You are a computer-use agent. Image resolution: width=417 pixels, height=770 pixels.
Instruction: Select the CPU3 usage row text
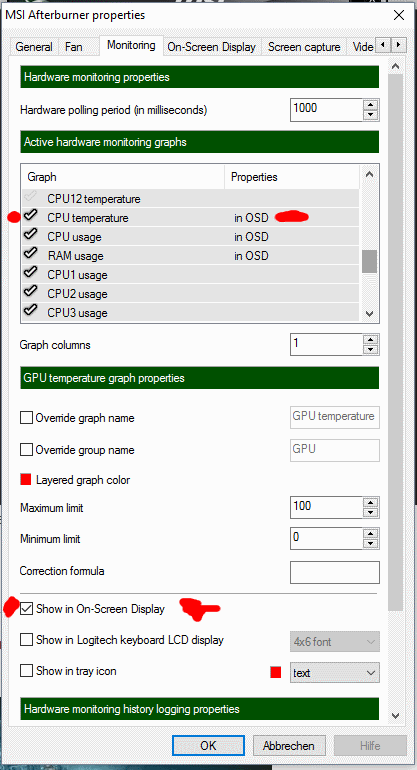pyautogui.click(x=77, y=313)
